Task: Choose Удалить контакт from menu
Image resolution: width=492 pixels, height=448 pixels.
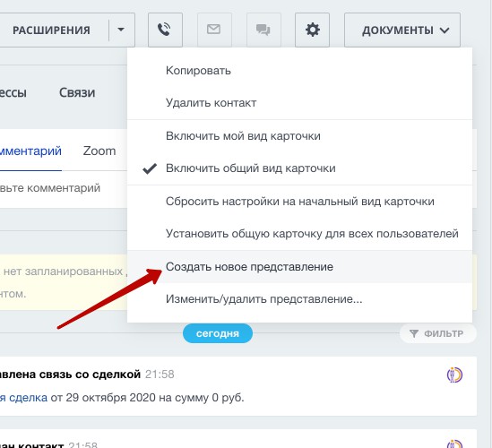Action: [299, 103]
